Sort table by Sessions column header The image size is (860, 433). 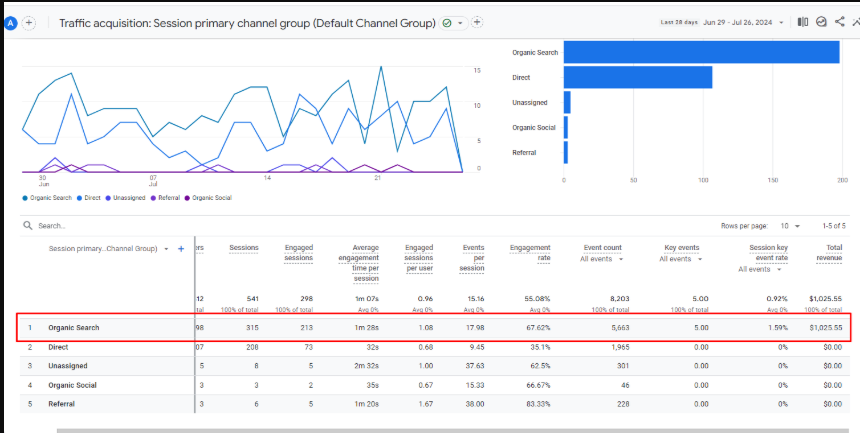coord(244,248)
